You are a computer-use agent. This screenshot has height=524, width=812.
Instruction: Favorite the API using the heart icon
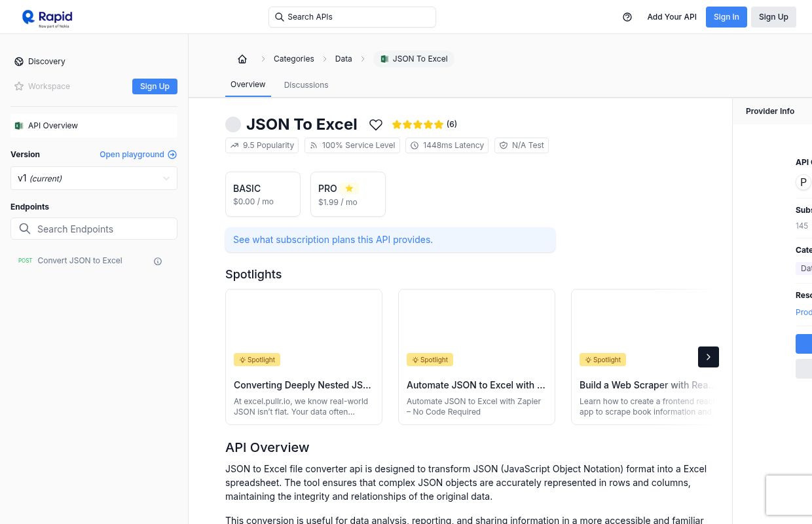click(375, 124)
